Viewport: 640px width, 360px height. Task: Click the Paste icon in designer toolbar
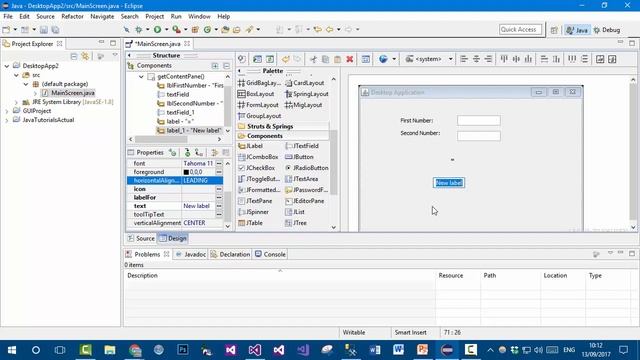click(x=337, y=59)
